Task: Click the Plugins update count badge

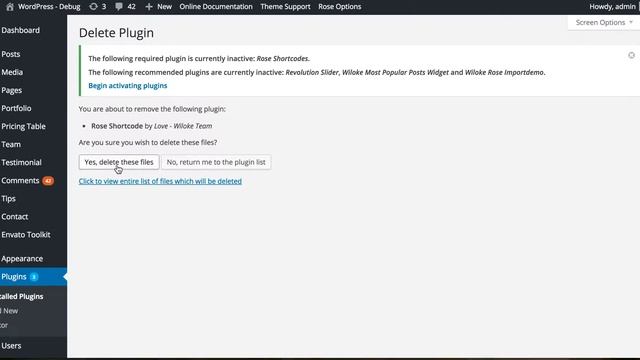Action: point(34,277)
